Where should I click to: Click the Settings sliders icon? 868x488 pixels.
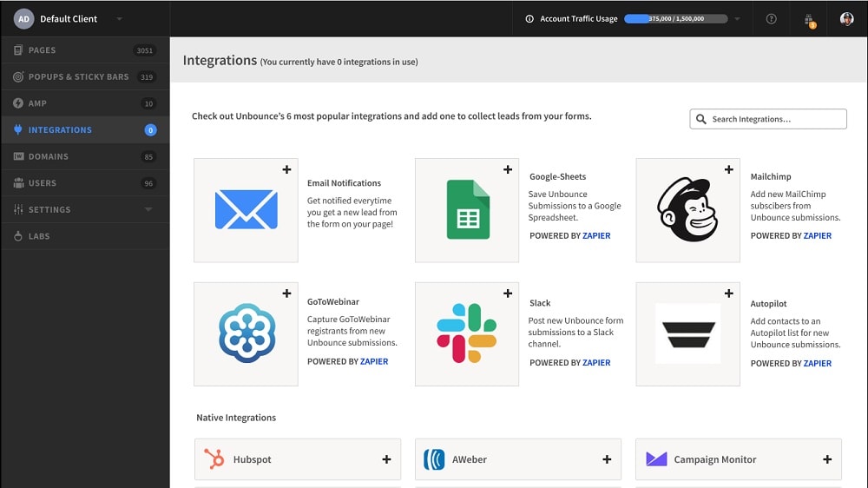pos(18,209)
